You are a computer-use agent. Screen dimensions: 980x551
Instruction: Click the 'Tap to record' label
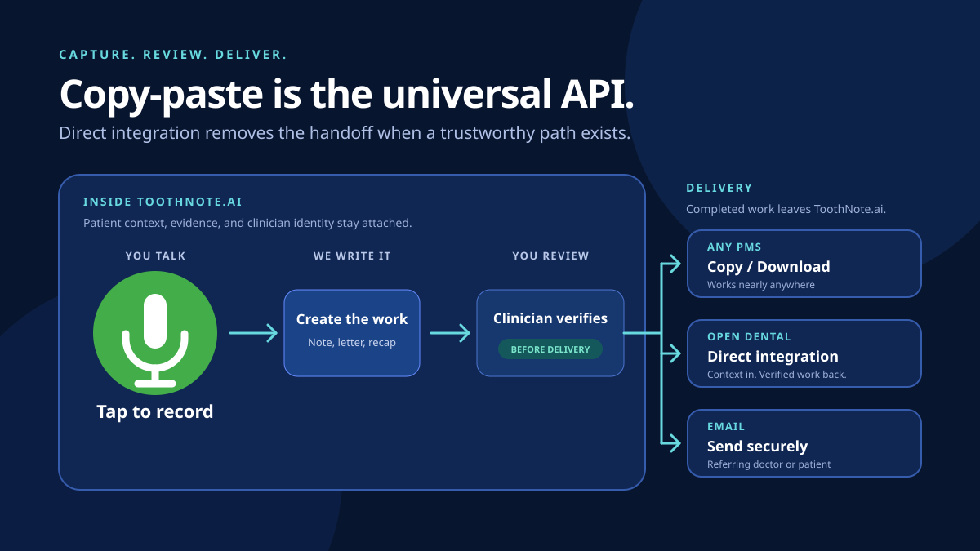tap(155, 411)
